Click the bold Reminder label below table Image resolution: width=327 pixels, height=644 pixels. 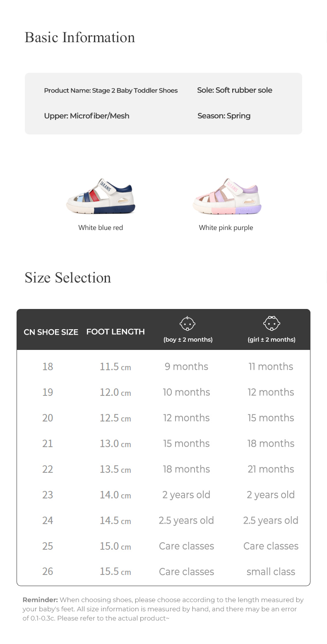[x=40, y=600]
